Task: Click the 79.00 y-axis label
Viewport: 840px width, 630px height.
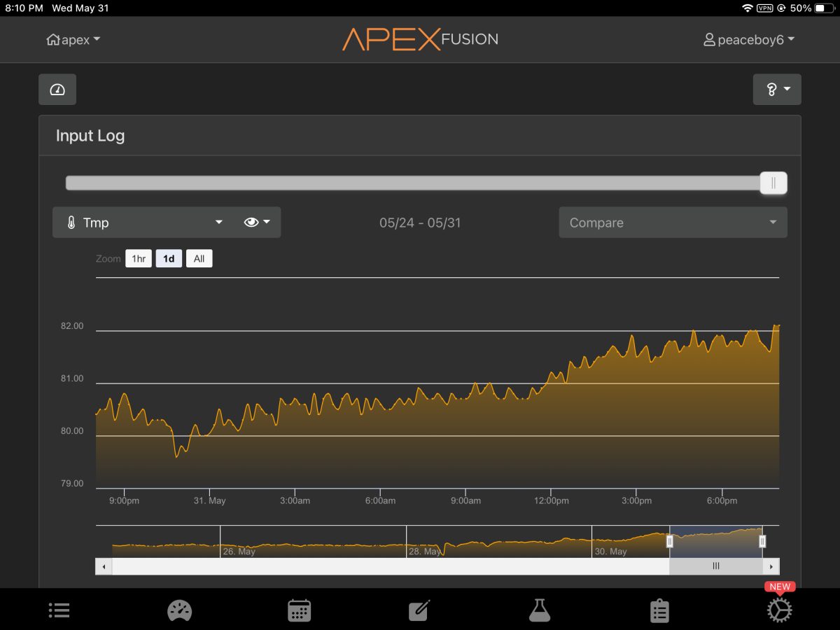Action: coord(72,484)
